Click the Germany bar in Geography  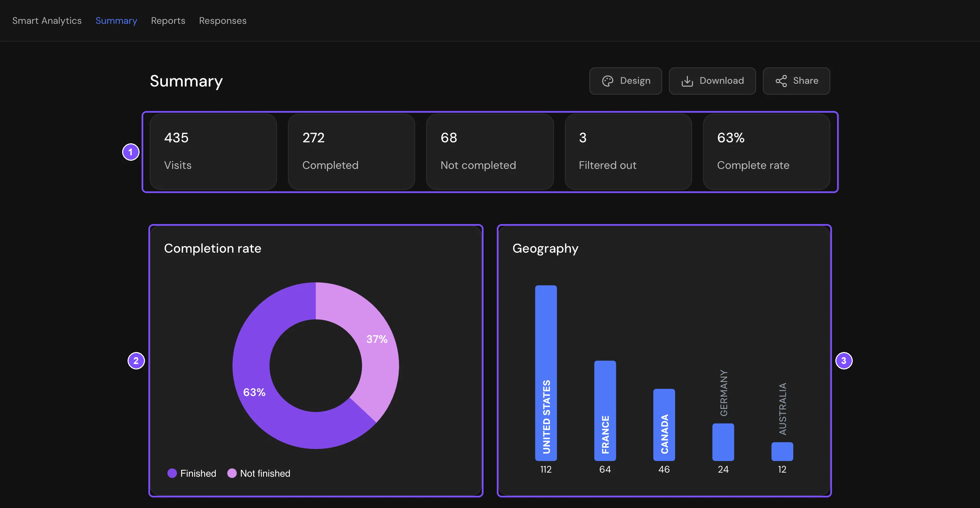pyautogui.click(x=723, y=442)
